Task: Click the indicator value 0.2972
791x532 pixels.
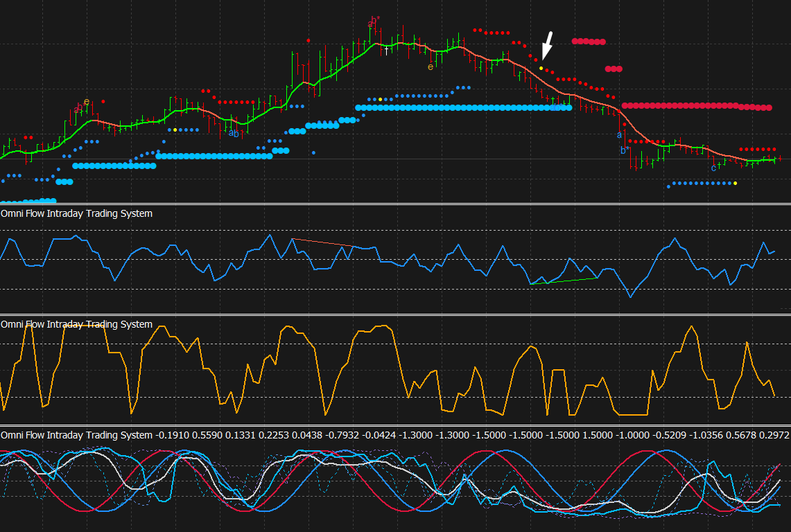Action: click(774, 435)
